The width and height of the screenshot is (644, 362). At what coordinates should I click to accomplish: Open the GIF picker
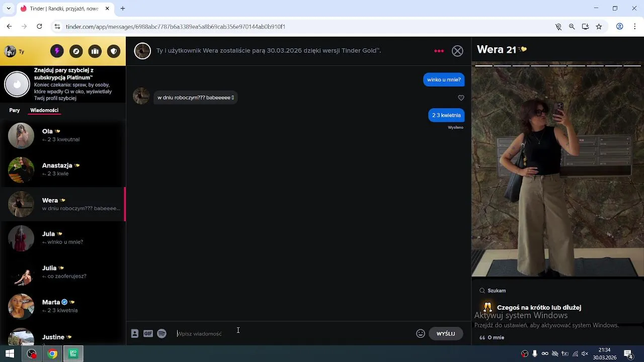[148, 333]
